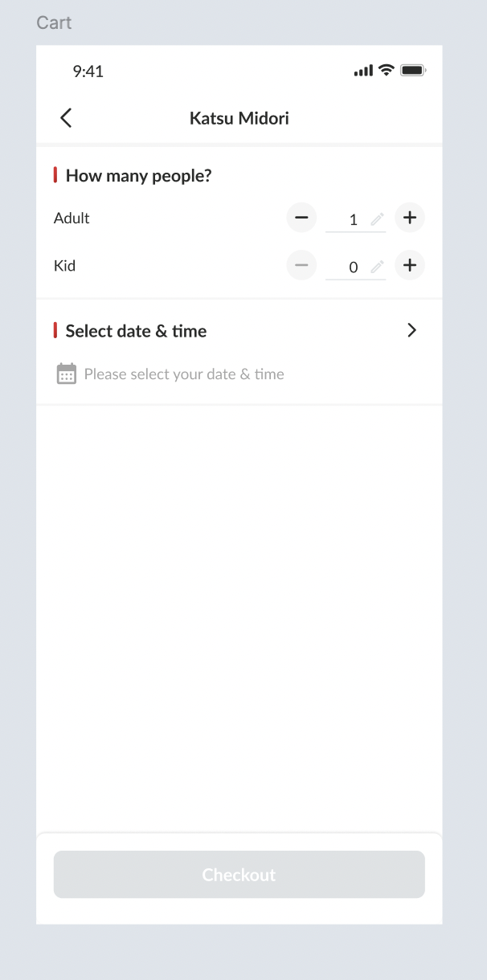Click the Wi-Fi status icon

click(387, 71)
